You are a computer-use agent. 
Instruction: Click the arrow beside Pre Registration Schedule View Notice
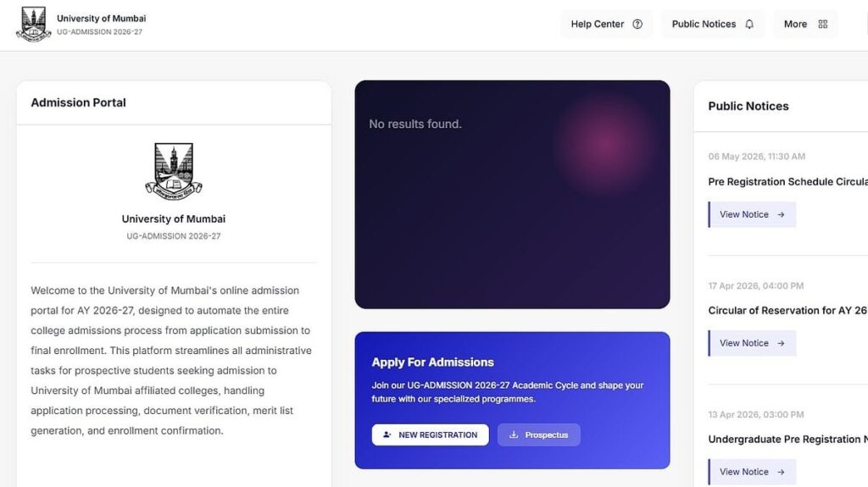click(781, 215)
